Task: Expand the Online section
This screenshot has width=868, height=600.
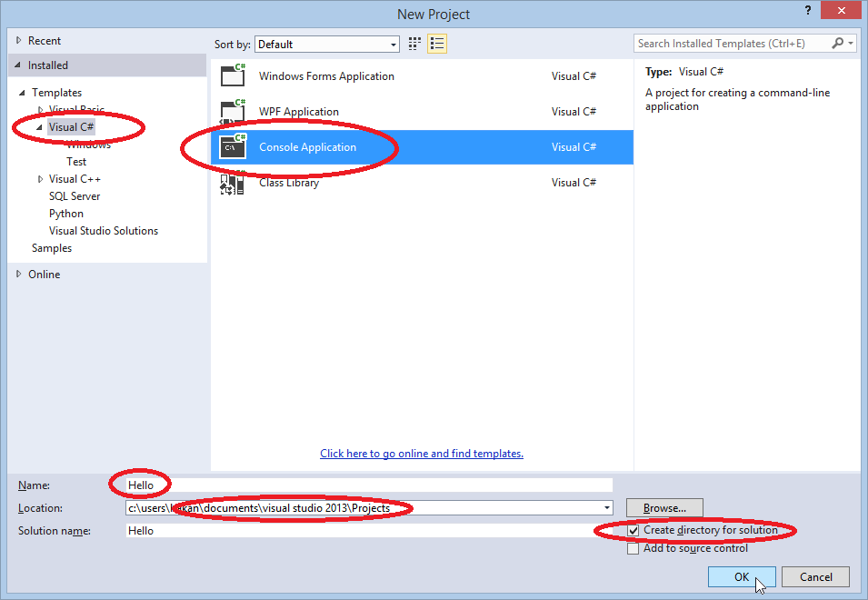Action: pos(19,274)
